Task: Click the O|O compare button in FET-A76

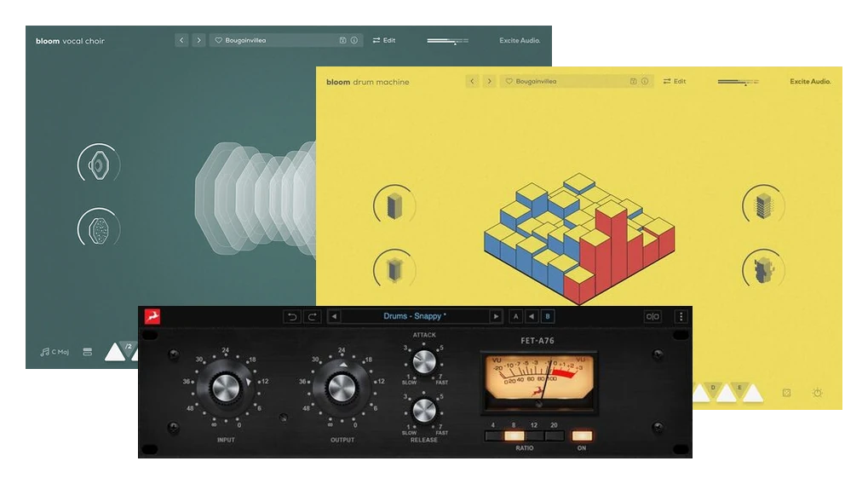Action: pos(652,317)
